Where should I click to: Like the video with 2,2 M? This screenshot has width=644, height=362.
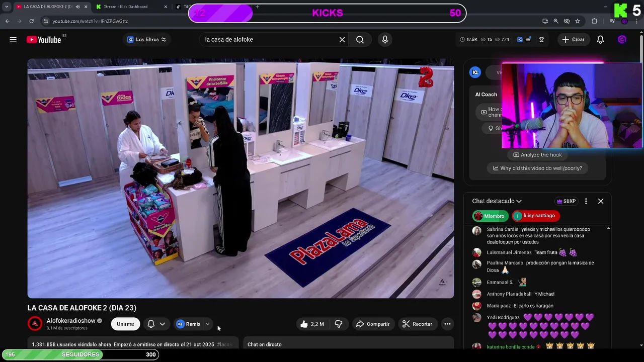(313, 324)
